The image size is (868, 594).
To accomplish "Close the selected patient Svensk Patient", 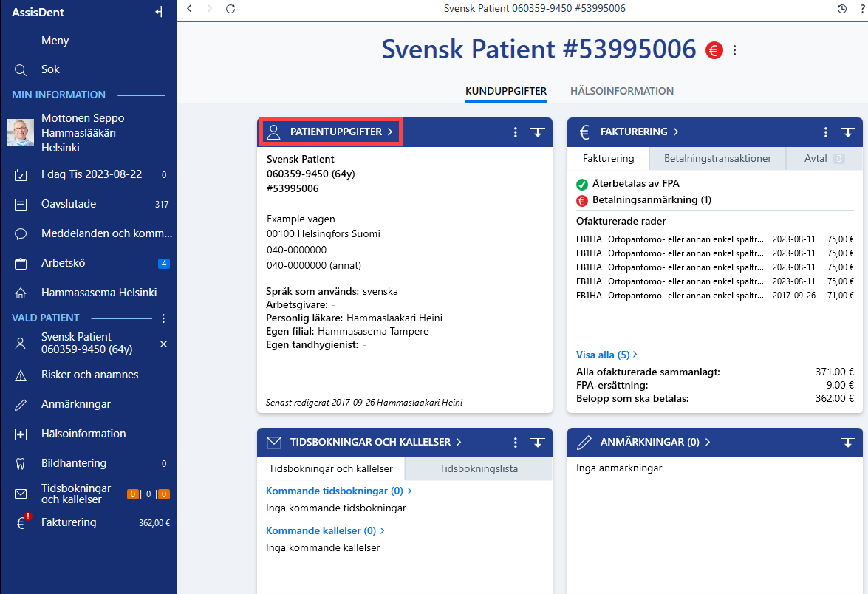I will click(163, 344).
